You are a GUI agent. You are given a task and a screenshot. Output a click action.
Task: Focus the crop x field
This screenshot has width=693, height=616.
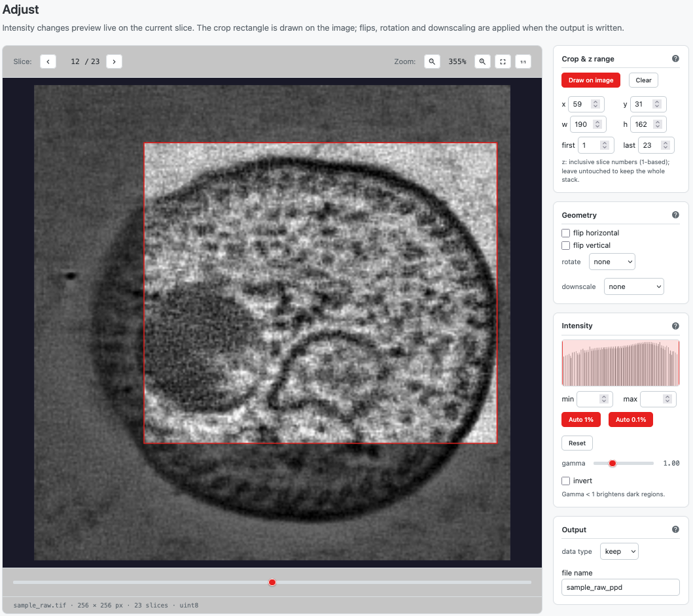point(586,104)
